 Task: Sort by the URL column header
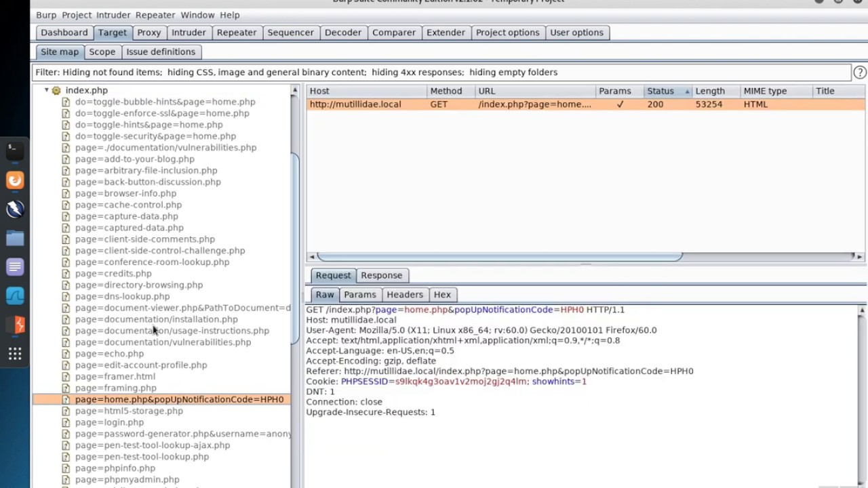tap(535, 91)
